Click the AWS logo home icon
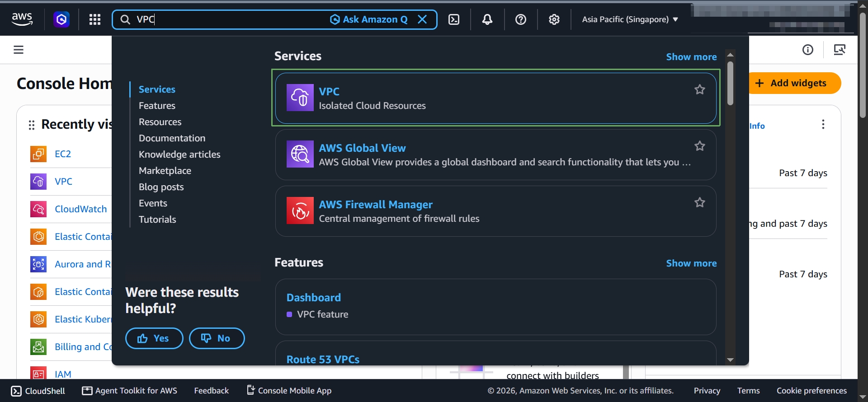 coord(22,19)
